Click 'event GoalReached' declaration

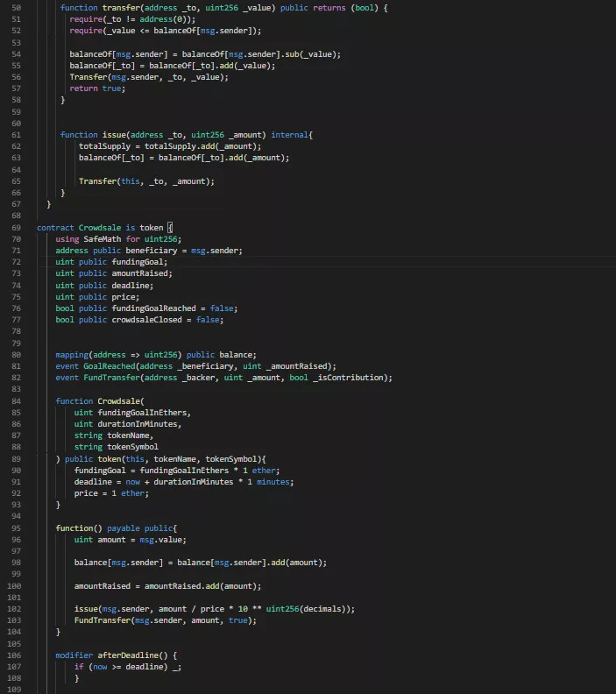[x=195, y=366]
